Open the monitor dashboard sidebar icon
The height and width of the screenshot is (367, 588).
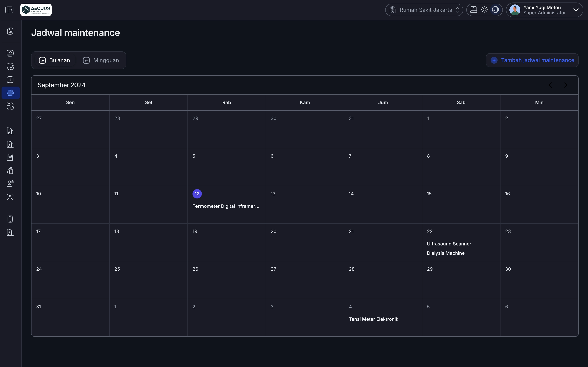coord(10,53)
